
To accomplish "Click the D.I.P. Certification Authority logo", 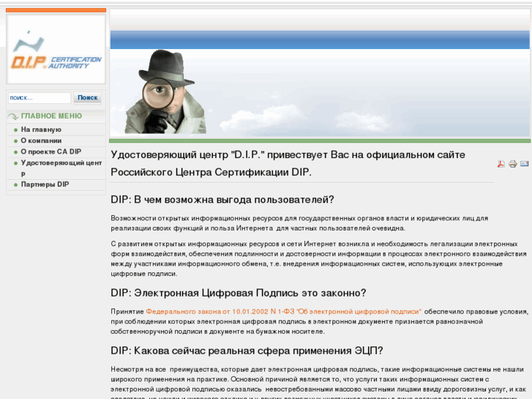I will coord(56,51).
